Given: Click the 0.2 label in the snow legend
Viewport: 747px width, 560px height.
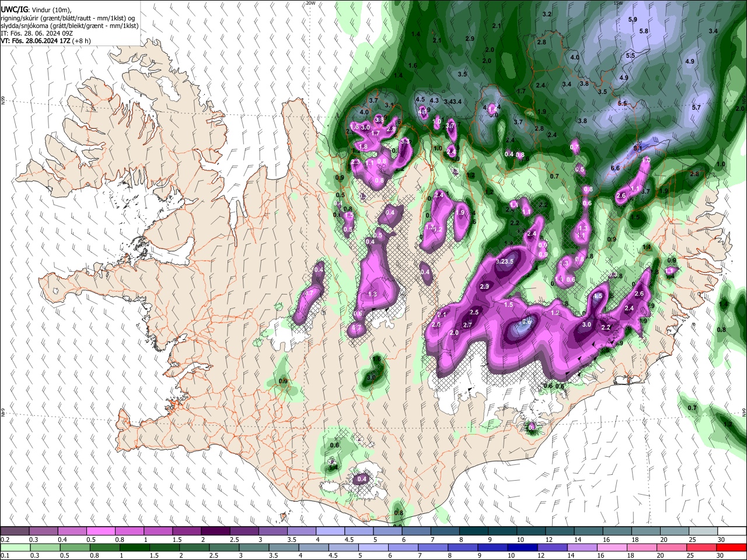Looking at the screenshot, I should point(5,540).
